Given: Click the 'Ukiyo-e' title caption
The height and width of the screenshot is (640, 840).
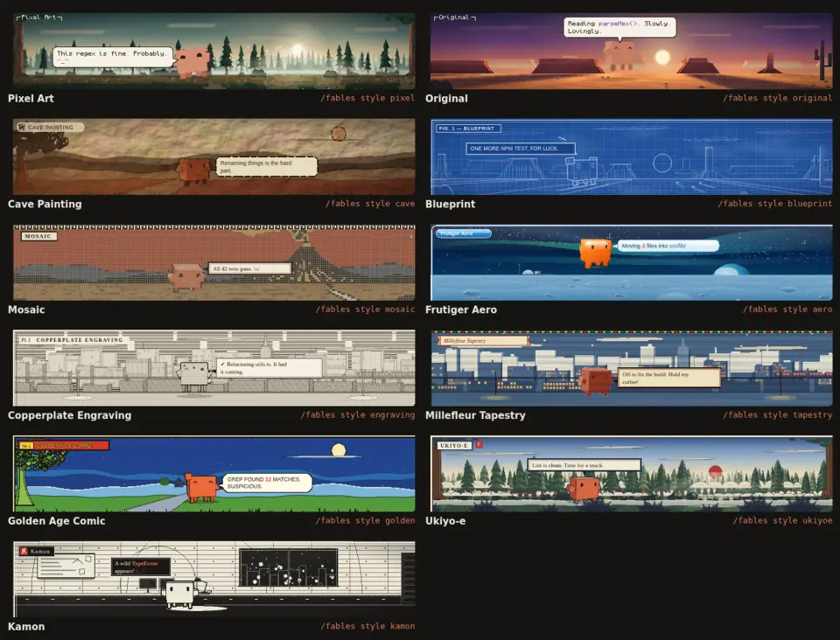Looking at the screenshot, I should click(445, 521).
